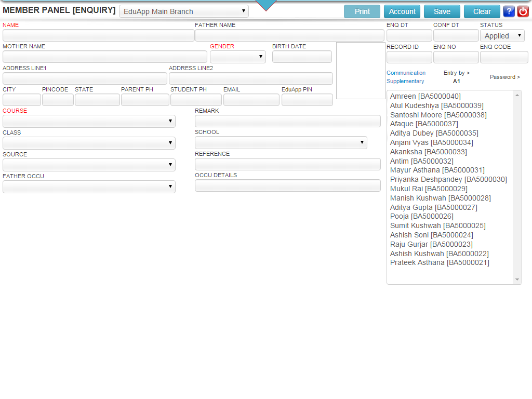Open the Communication link
This screenshot has height=399, width=532.
pos(406,73)
